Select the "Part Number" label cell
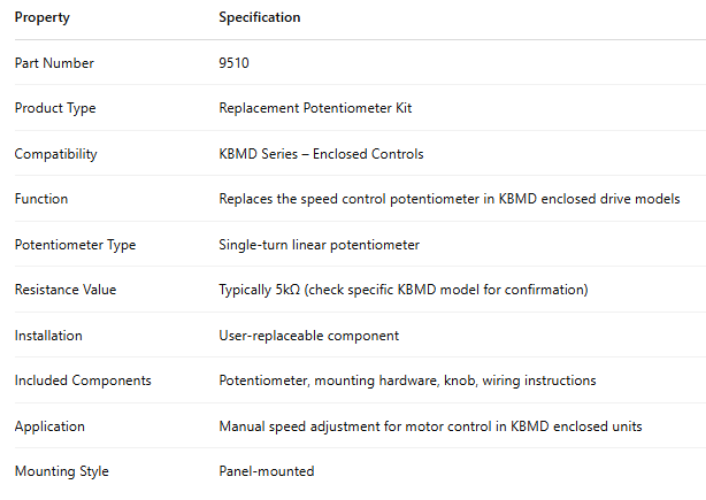This screenshot has height=500, width=706. pyautogui.click(x=54, y=63)
